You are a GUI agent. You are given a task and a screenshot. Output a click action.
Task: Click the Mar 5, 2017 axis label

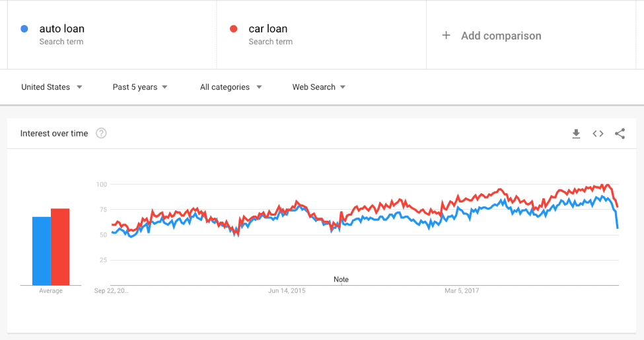[462, 290]
